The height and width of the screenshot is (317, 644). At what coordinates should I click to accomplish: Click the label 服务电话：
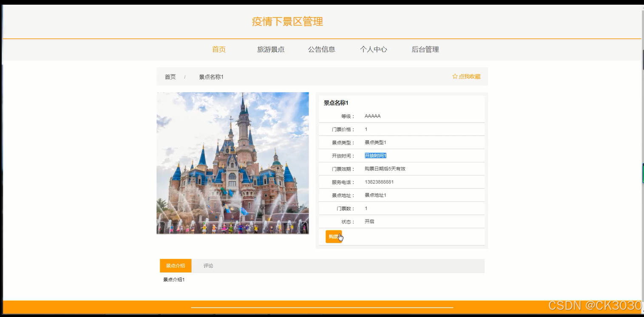(x=343, y=182)
